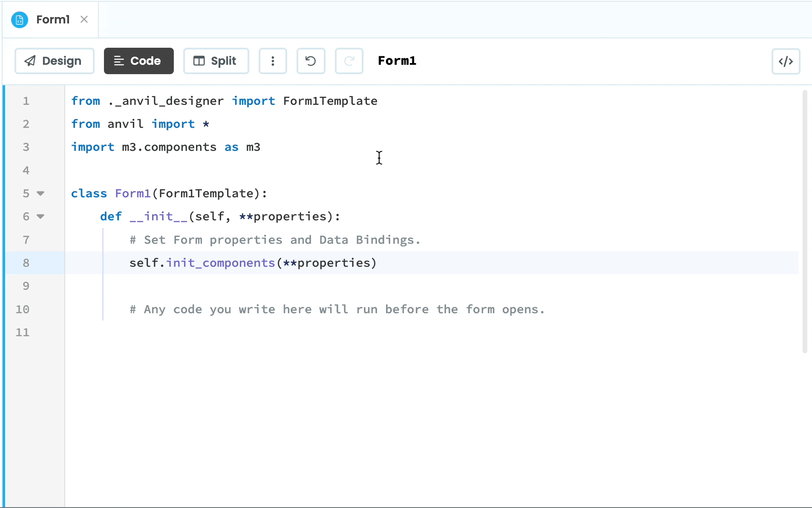Click line number 1 in gutter
The image size is (812, 508).
[26, 101]
